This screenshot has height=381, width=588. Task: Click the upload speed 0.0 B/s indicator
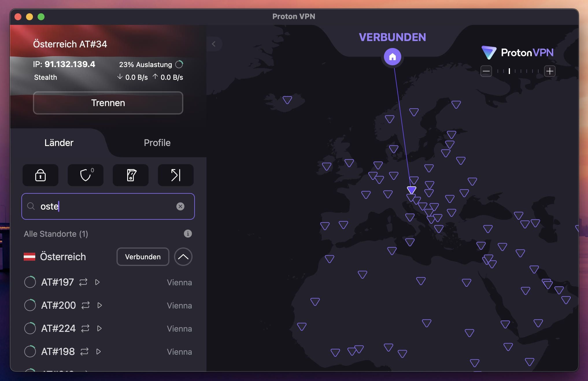tap(168, 77)
